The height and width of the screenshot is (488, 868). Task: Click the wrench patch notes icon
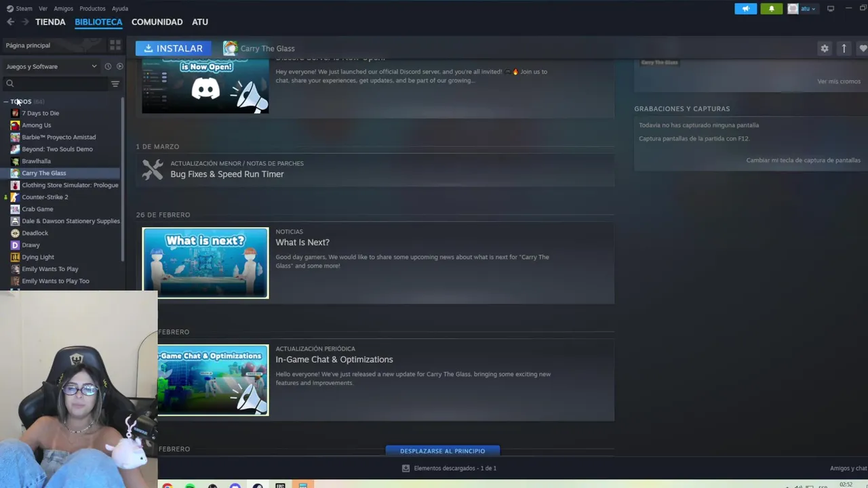coord(153,169)
